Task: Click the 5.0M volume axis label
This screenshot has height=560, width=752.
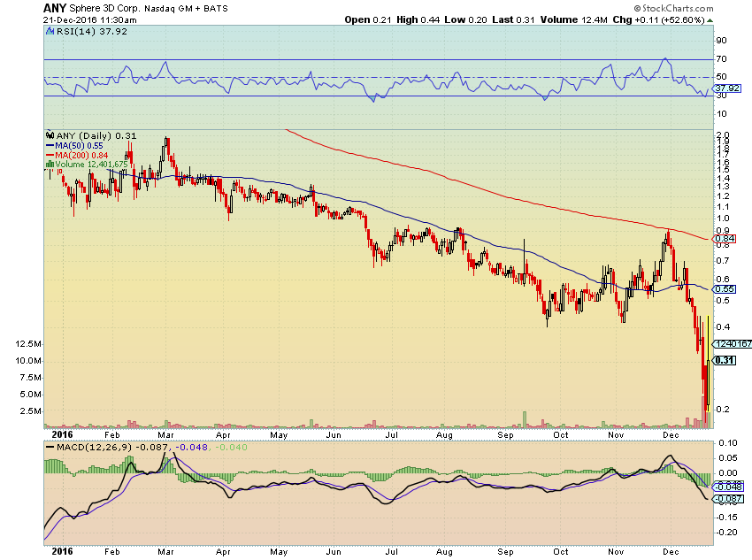Action: tap(30, 395)
